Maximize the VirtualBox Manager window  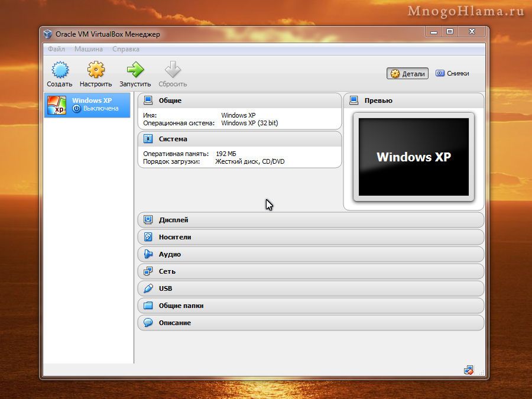(450, 32)
